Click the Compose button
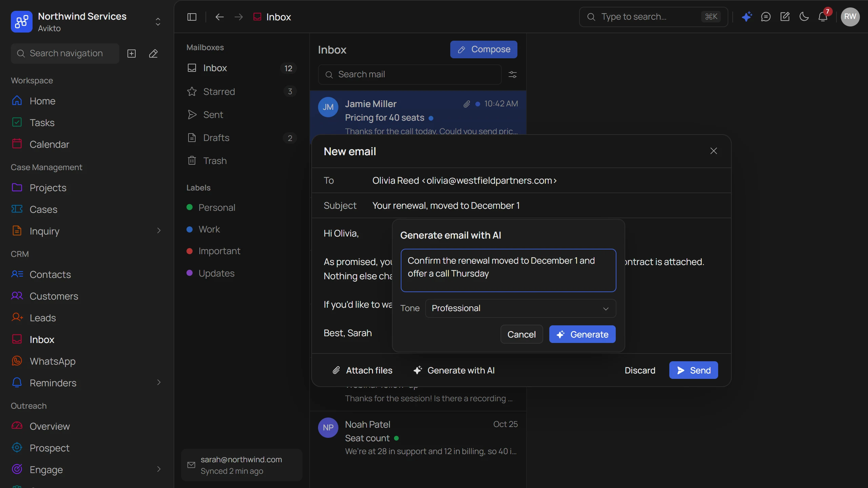Screen dimensions: 868x488 [x=484, y=49]
